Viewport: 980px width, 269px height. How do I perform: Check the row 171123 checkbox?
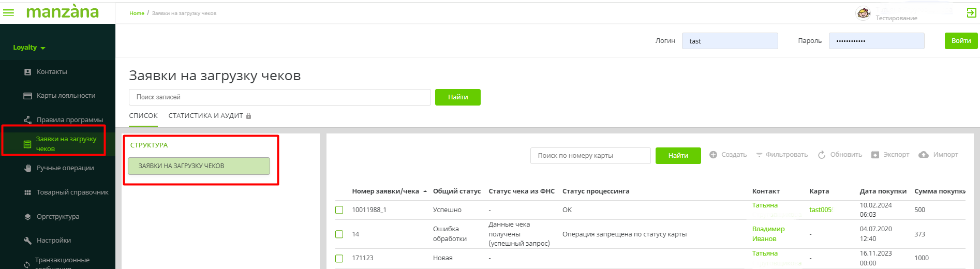339,258
